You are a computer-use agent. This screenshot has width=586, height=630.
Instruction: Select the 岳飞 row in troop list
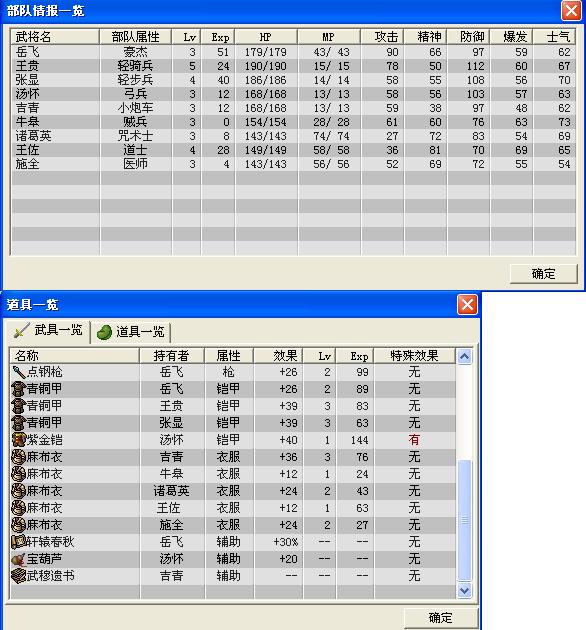coord(293,52)
